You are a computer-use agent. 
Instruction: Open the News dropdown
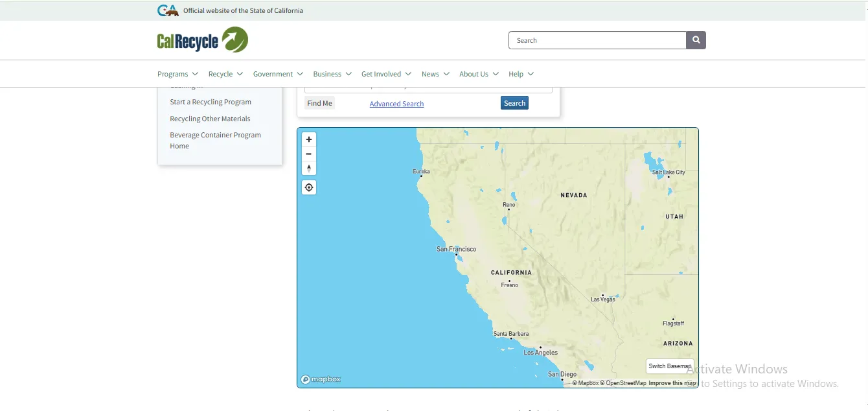(x=435, y=74)
